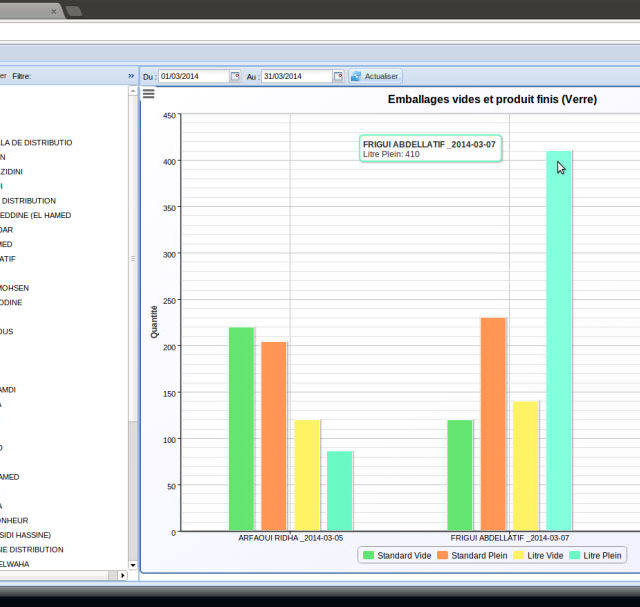
Task: Open the chart context menu hamburger icon
Action: point(148,94)
